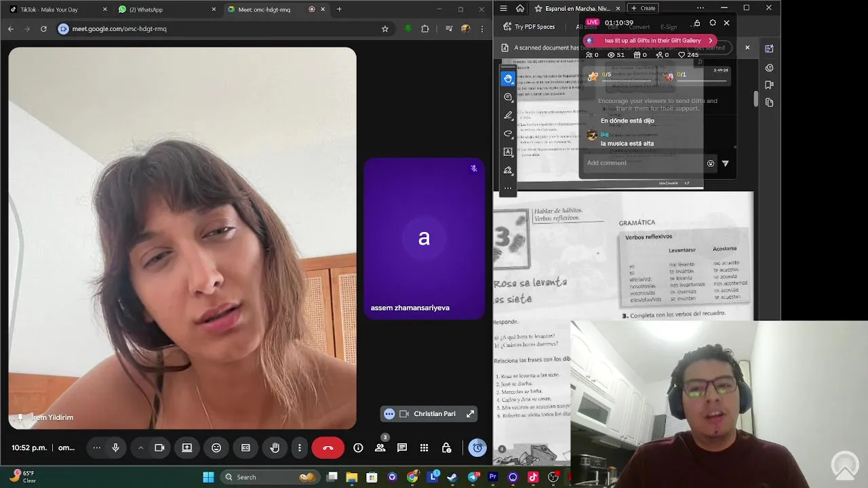This screenshot has height=488, width=868.
Task: Open File Explorer from the taskbar
Action: pos(351,477)
